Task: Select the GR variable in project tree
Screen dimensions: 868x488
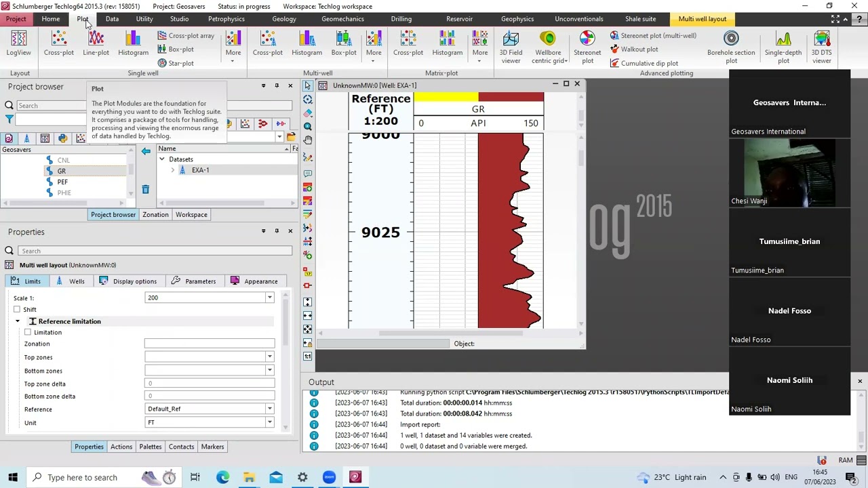Action: click(x=62, y=171)
